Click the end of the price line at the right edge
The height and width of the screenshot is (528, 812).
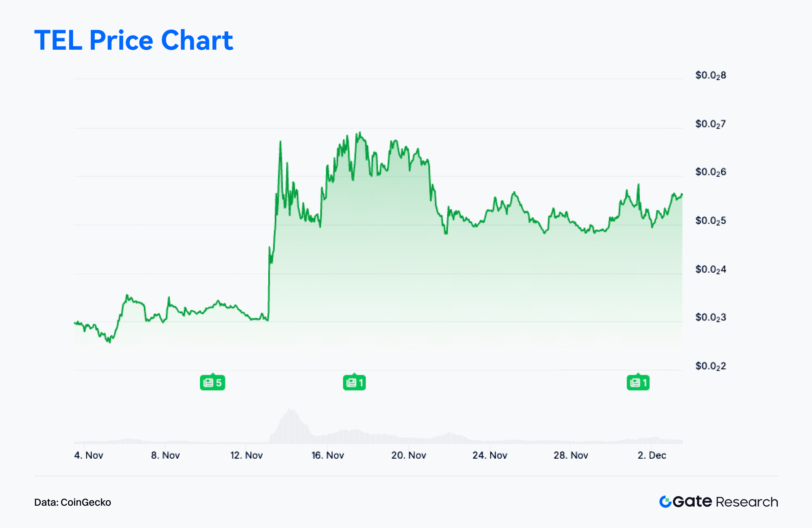682,194
